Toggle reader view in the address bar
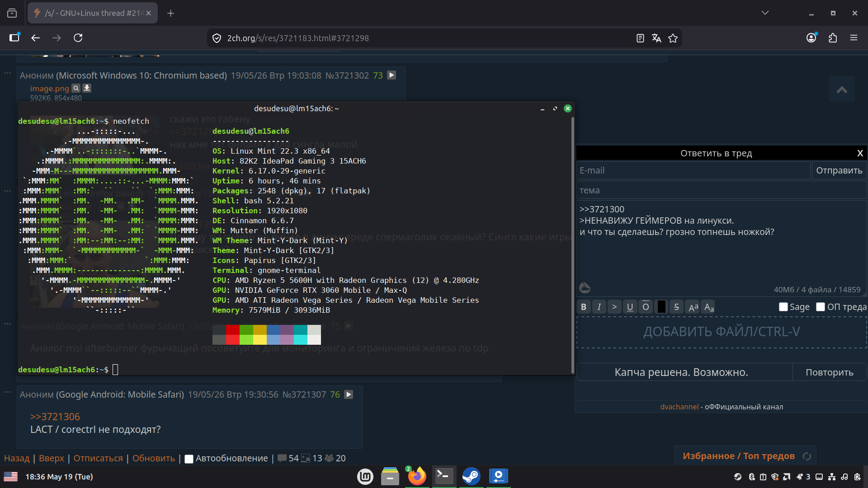 640,38
